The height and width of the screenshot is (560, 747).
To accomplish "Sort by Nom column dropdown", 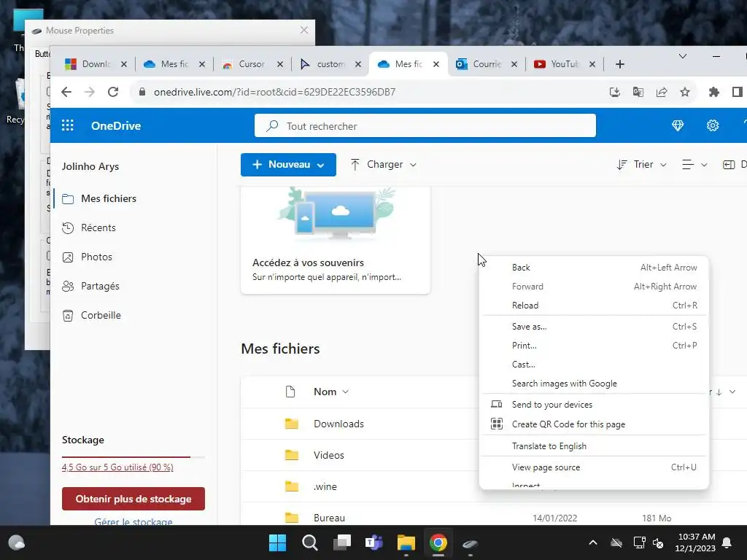I will [x=331, y=392].
